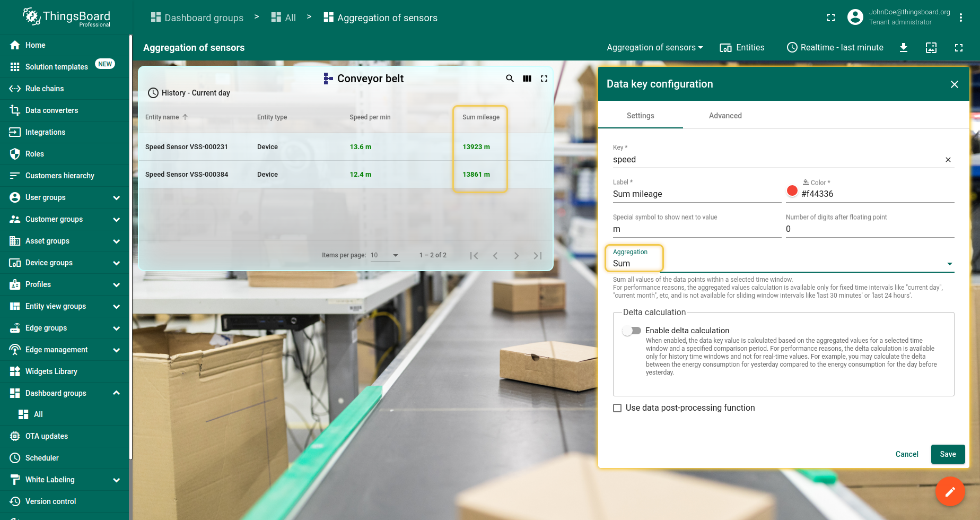Collapse Dashboard groups section
The width and height of the screenshot is (980, 520).
point(64,393)
